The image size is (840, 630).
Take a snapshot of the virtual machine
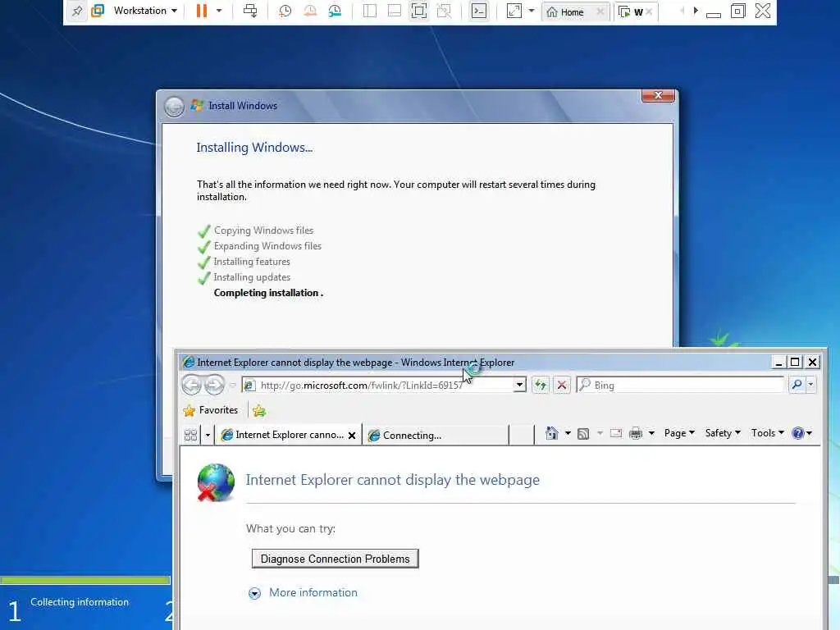click(x=285, y=11)
